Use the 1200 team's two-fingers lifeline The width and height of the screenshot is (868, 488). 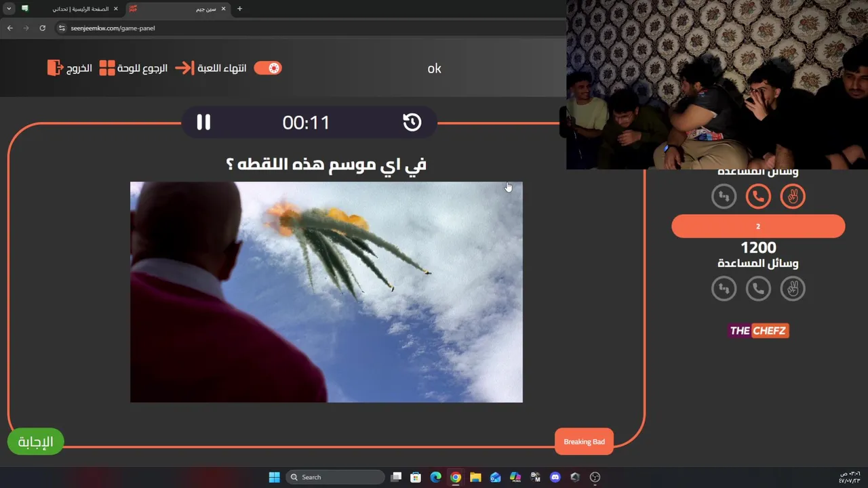tap(793, 289)
